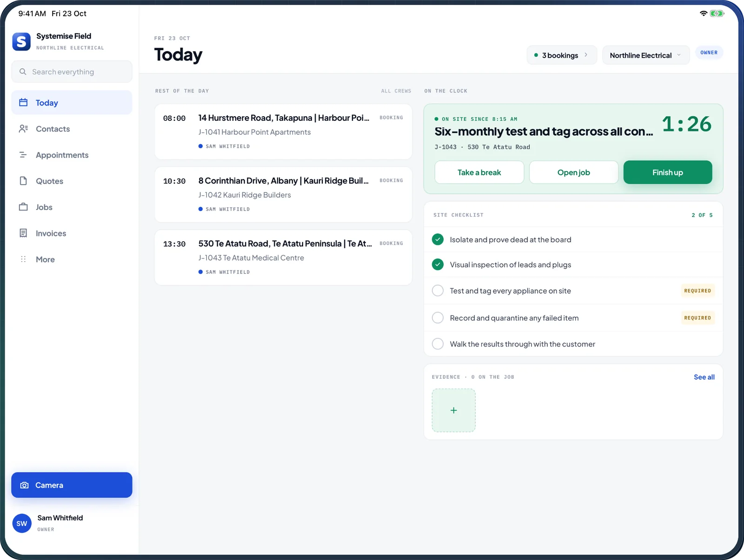Go to Contacts in the sidebar
744x560 pixels.
tap(72, 129)
